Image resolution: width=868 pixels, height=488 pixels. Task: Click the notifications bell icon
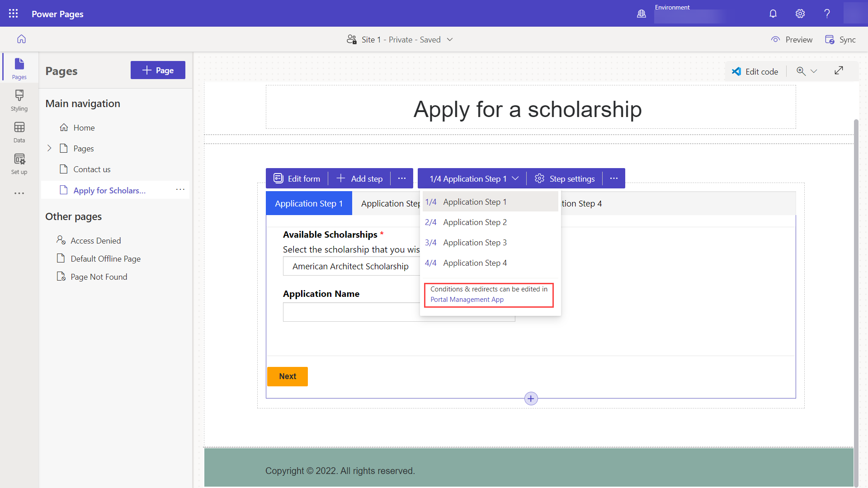(773, 13)
